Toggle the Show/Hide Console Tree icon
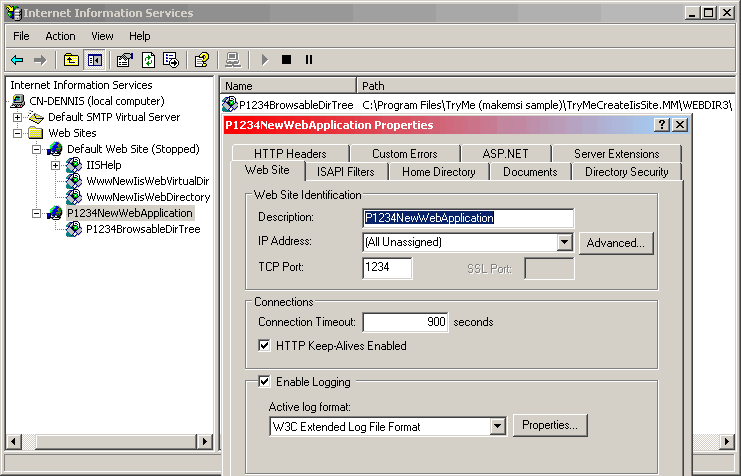 tap(94, 60)
